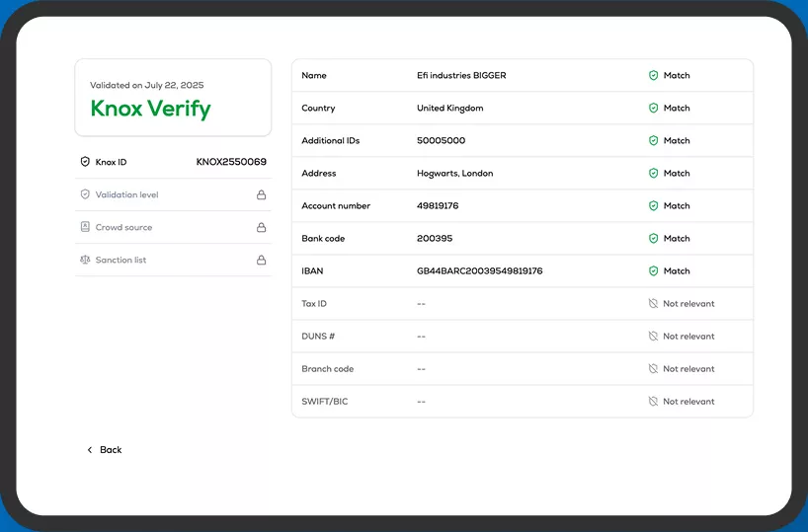The image size is (808, 532).
Task: Click the shield icon beside Knox ID
Action: [x=85, y=162]
